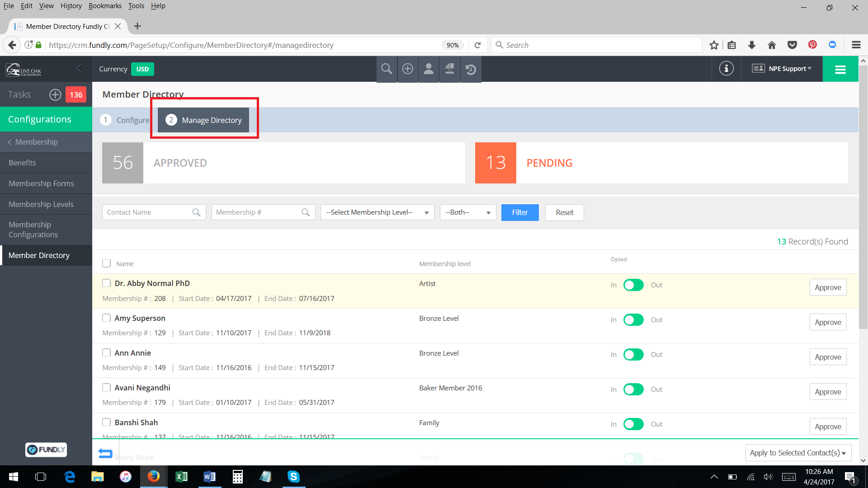The width and height of the screenshot is (868, 488).
Task: Expand the NPE Support user menu
Action: click(x=782, y=69)
